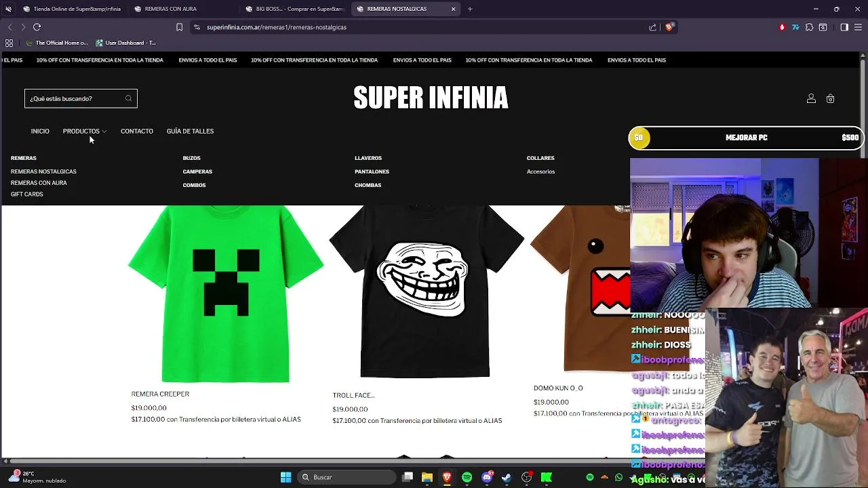
Task: Open Brave Shields lion icon
Action: pyautogui.click(x=669, y=27)
